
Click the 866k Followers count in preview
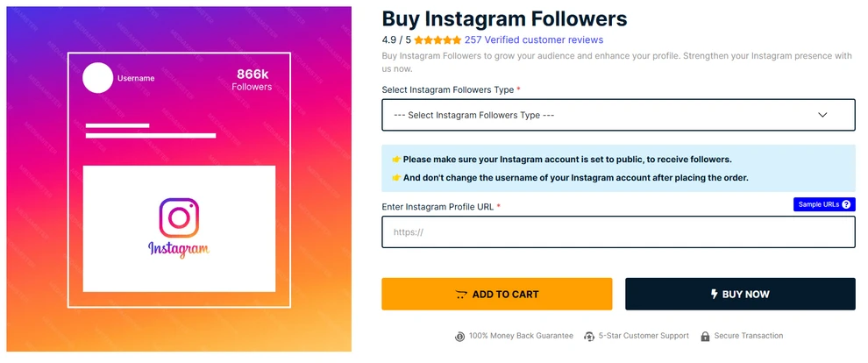pyautogui.click(x=252, y=79)
